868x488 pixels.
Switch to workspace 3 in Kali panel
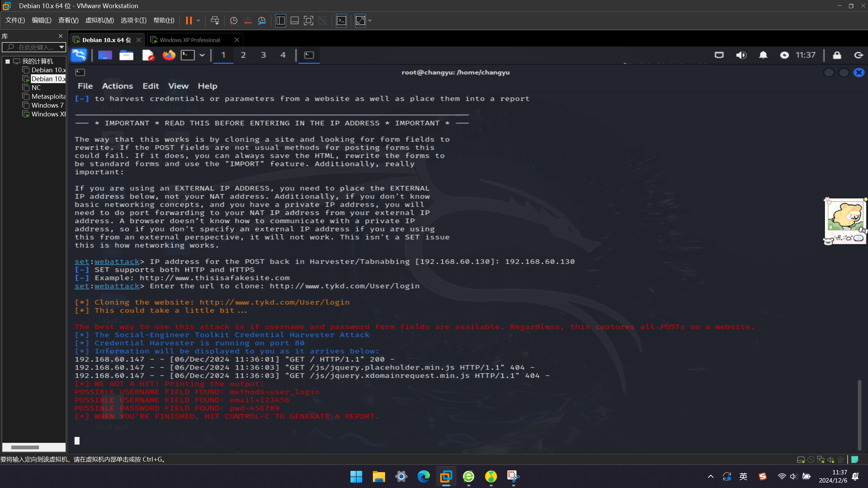(x=263, y=55)
